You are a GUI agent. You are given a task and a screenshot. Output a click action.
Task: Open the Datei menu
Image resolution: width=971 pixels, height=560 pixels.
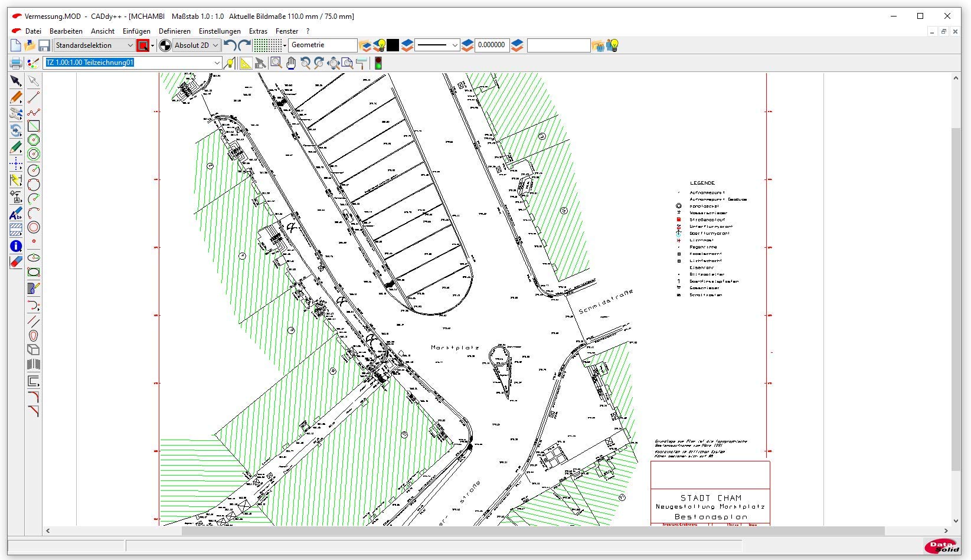click(x=33, y=31)
